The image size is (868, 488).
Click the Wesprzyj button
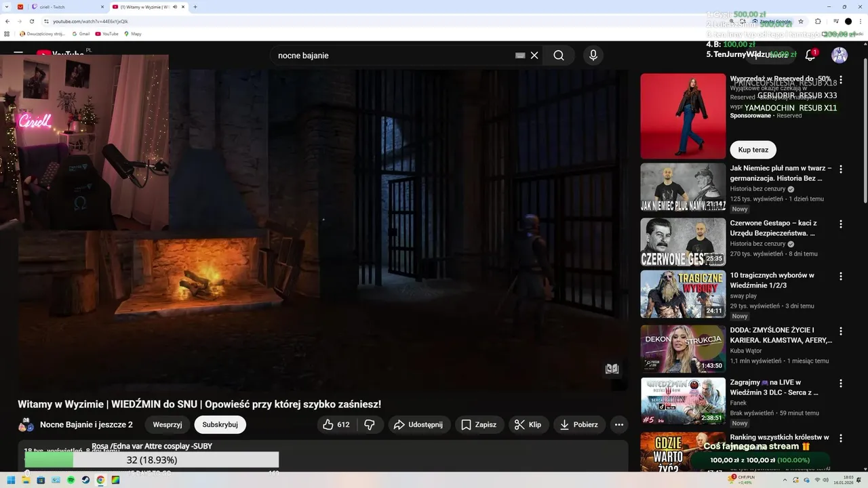[x=167, y=424]
